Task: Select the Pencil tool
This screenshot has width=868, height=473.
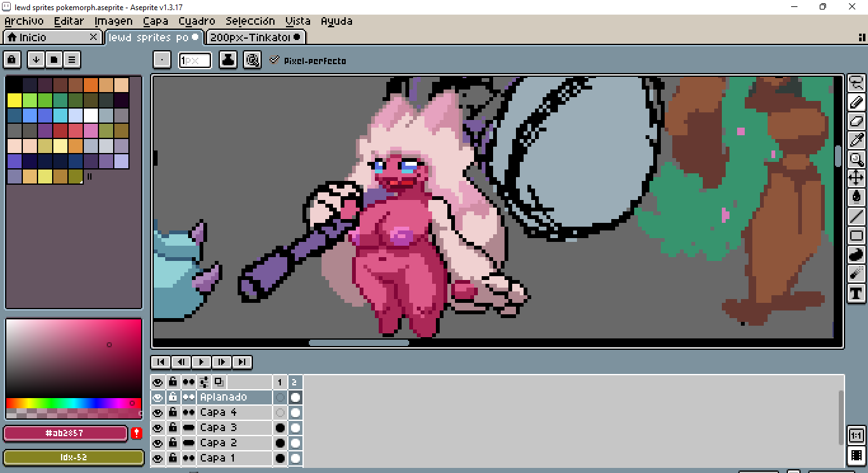Action: 857,102
